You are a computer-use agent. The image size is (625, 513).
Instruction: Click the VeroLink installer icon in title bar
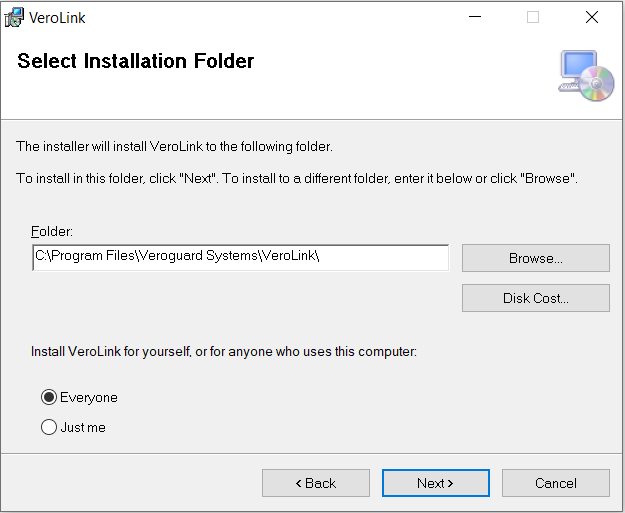(15, 18)
